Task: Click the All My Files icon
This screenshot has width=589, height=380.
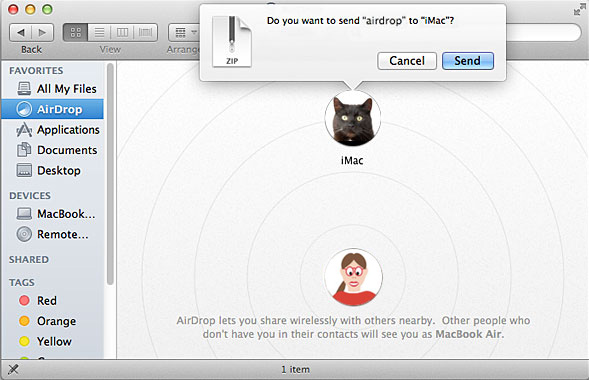Action: tap(24, 89)
